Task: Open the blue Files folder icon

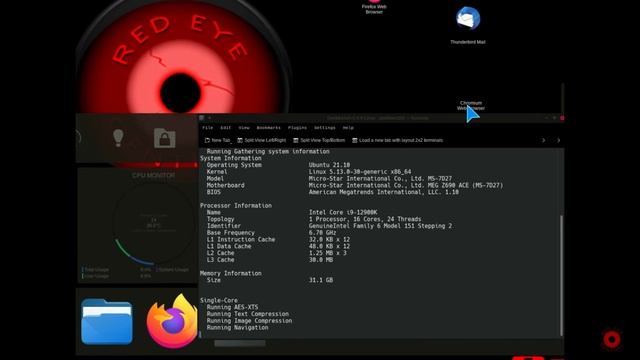Action: point(107,322)
